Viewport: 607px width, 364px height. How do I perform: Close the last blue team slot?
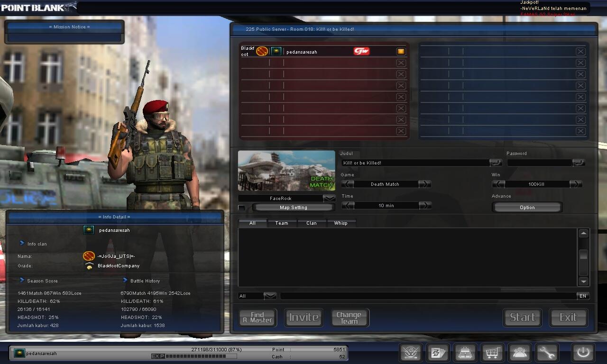point(580,131)
